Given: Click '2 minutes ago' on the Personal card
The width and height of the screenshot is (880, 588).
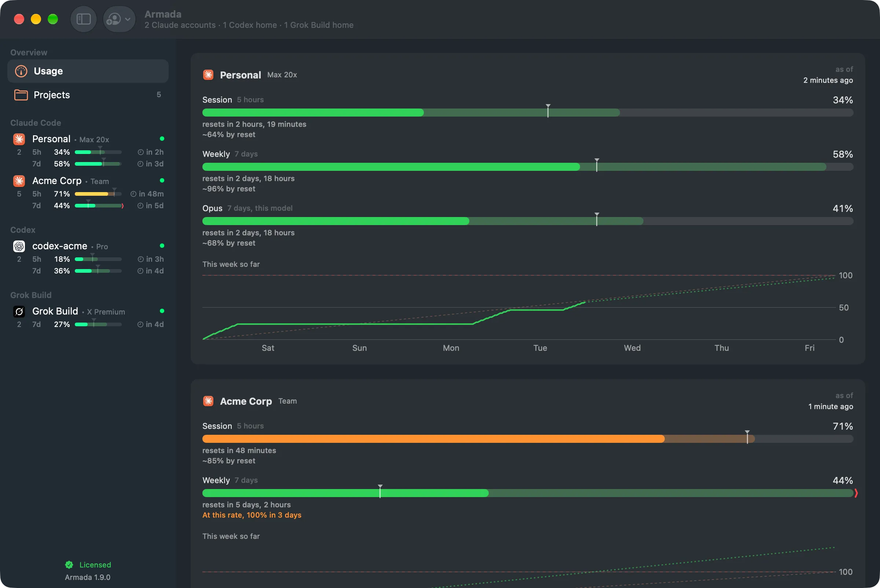Looking at the screenshot, I should pyautogui.click(x=828, y=80).
